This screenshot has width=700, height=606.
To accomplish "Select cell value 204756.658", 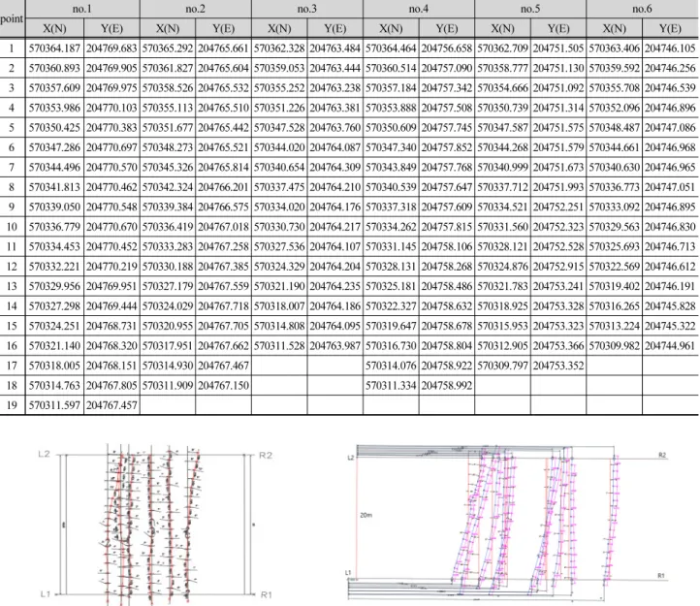I will [x=447, y=48].
